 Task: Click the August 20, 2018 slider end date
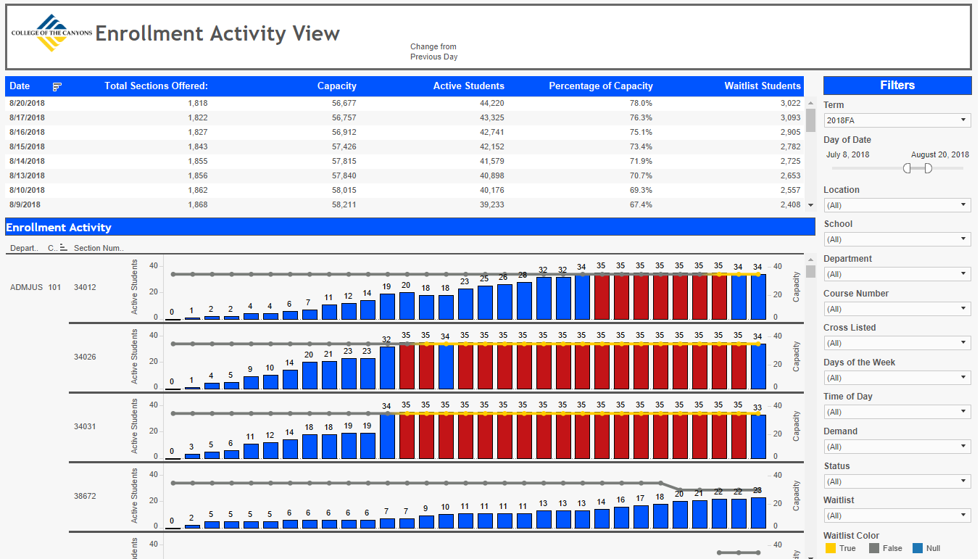point(939,154)
